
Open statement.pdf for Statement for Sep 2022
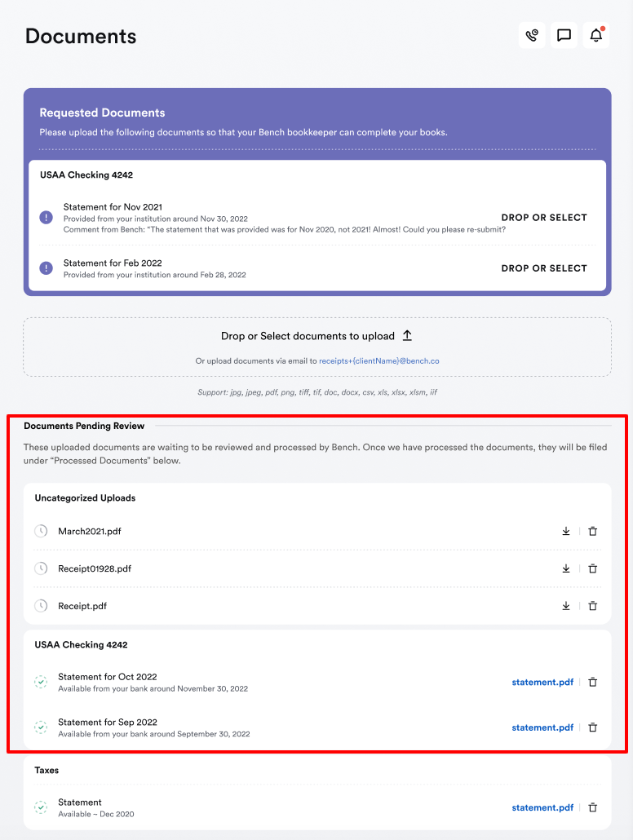tap(542, 727)
